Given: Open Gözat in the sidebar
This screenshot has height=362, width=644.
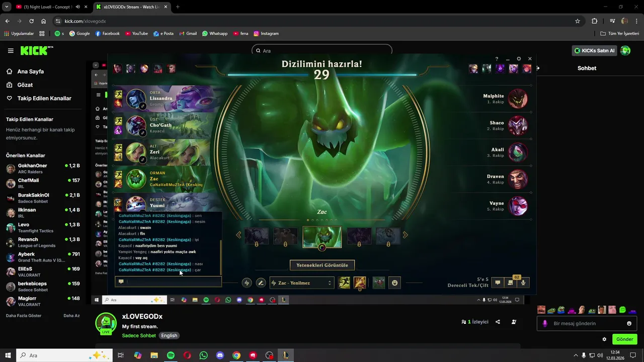Looking at the screenshot, I should pos(25,85).
